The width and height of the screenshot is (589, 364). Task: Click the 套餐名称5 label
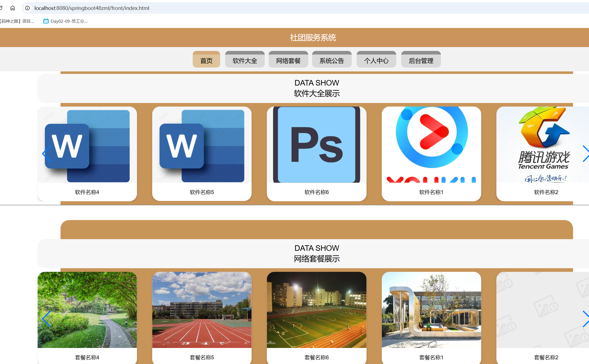[x=202, y=357]
